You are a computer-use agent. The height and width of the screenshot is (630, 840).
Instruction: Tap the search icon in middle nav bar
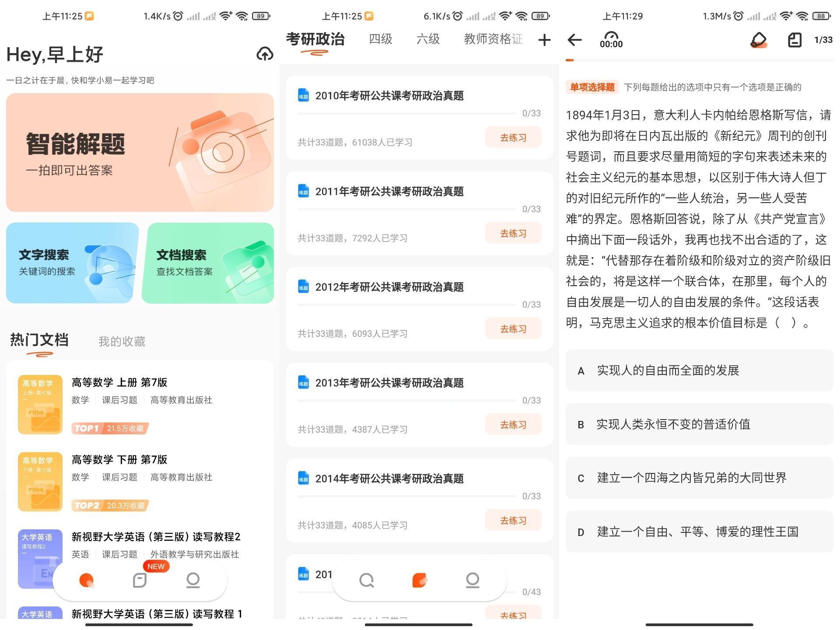tap(366, 580)
